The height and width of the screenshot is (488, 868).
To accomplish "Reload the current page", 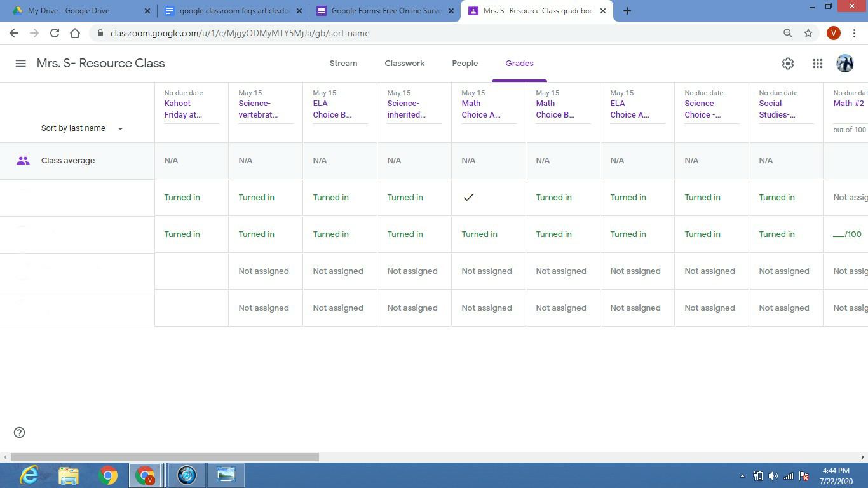I will point(55,33).
